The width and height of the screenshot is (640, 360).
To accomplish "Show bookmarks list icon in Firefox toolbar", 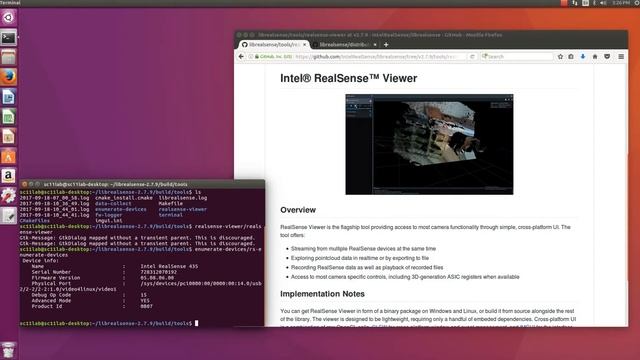I will 571,57.
